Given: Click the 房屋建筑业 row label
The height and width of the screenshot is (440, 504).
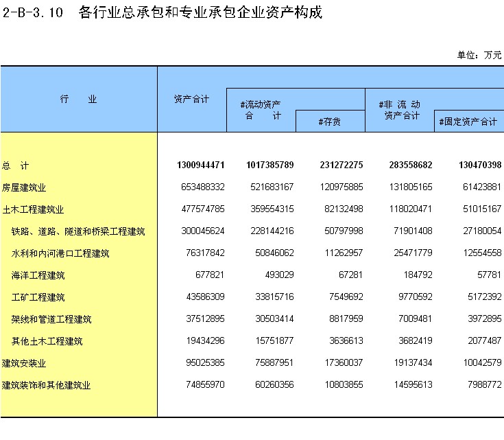Looking at the screenshot, I should [24, 187].
